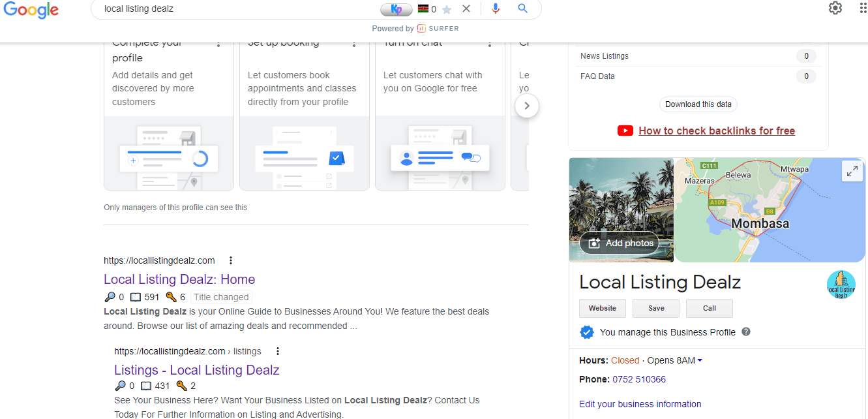Click in the search input field
Image resolution: width=868 pixels, height=419 pixels.
235,9
